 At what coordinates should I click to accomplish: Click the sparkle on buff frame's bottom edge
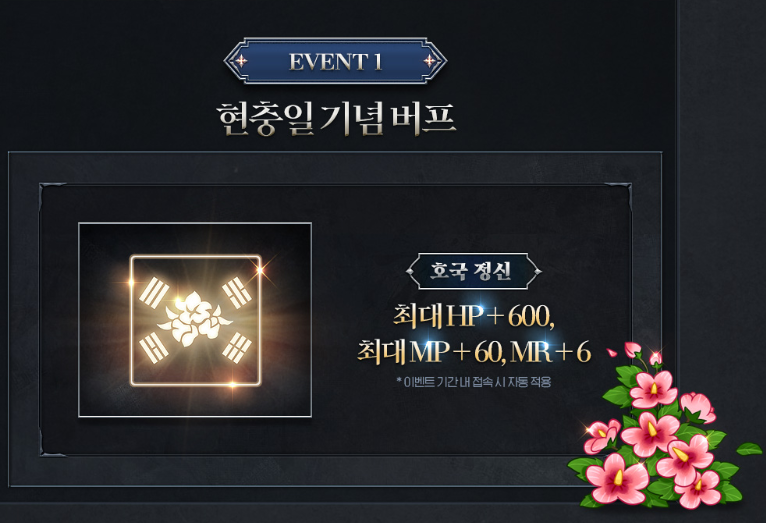pyautogui.click(x=233, y=384)
